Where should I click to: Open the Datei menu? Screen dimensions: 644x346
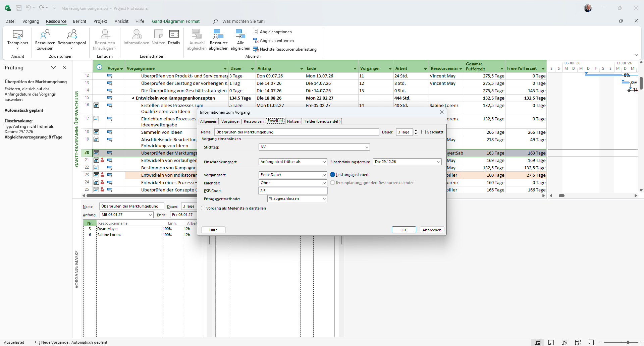pyautogui.click(x=10, y=21)
